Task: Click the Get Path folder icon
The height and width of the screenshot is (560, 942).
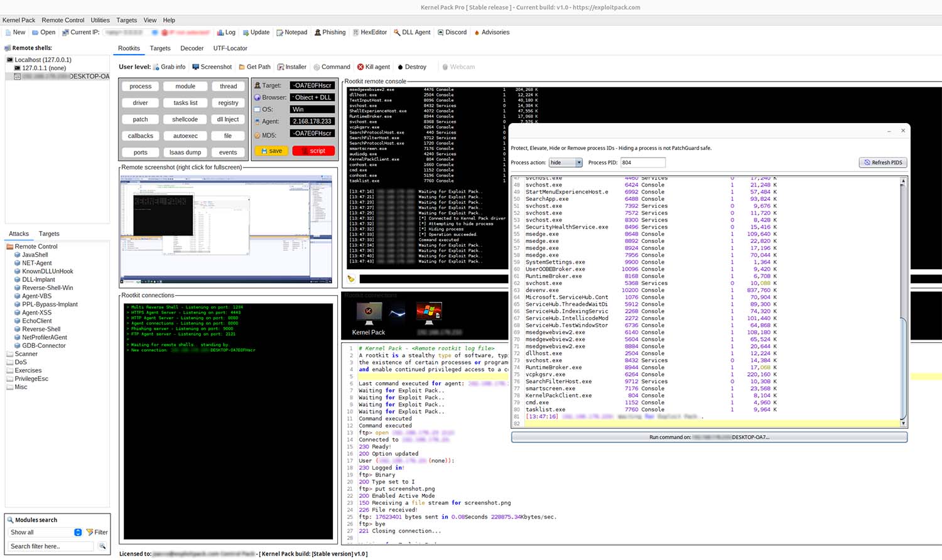Action: (x=241, y=67)
